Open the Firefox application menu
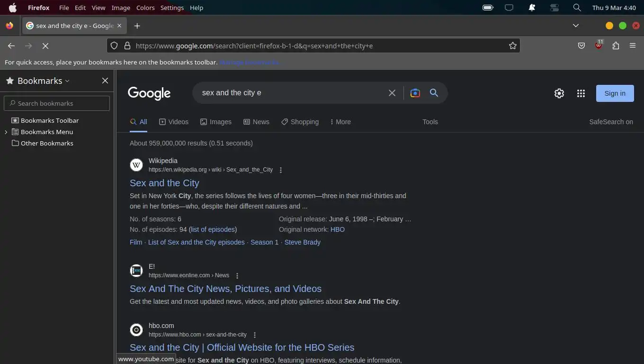The image size is (644, 364). coord(39,8)
